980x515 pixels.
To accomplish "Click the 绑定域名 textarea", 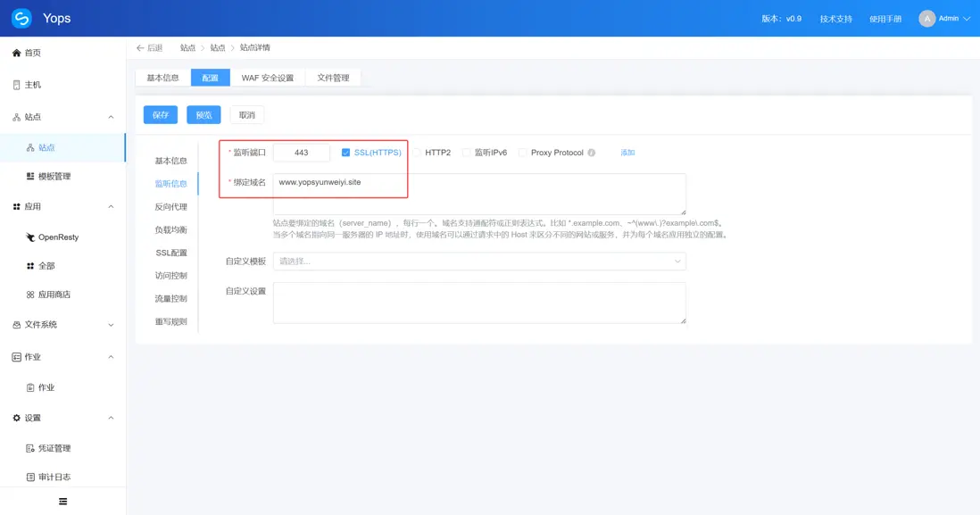I will [x=479, y=195].
